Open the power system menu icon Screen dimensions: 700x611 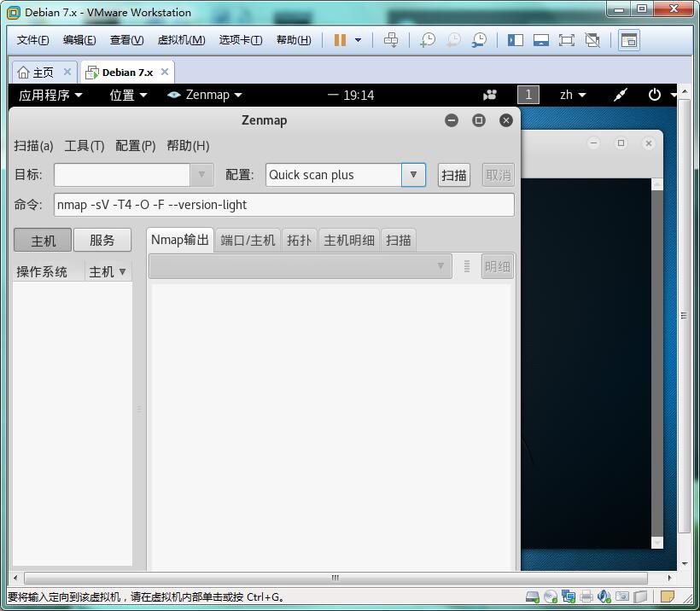[655, 95]
